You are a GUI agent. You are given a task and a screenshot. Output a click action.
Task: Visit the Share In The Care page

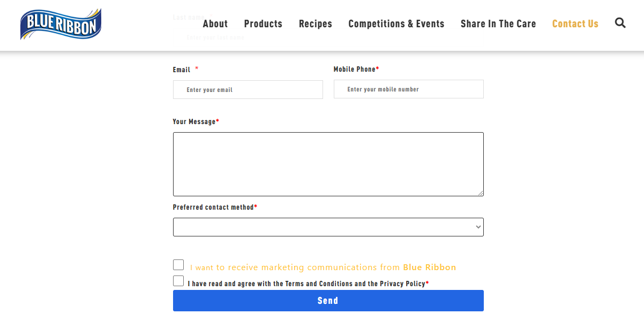click(x=498, y=24)
